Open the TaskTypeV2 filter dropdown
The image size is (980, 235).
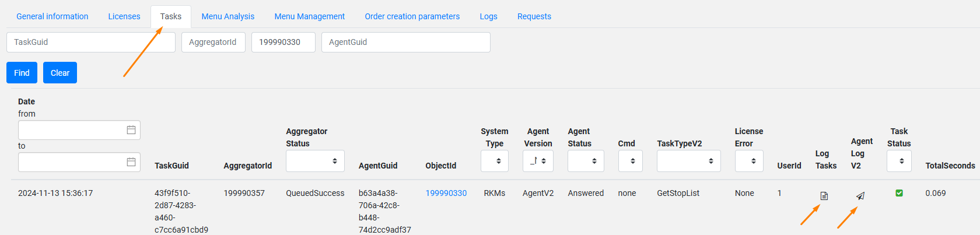689,161
